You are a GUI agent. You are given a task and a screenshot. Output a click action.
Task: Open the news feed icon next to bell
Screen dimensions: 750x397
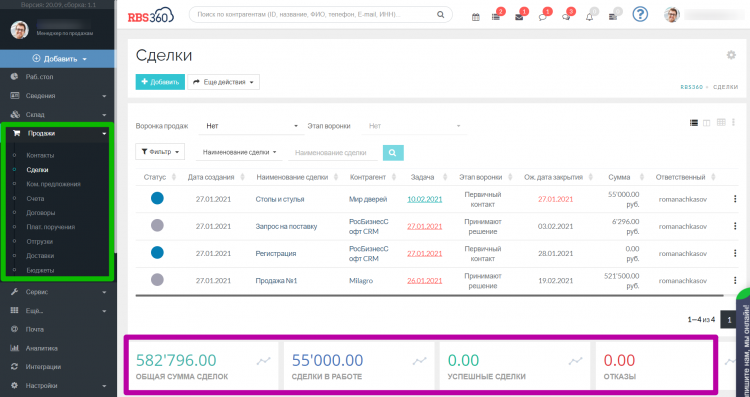[613, 17]
